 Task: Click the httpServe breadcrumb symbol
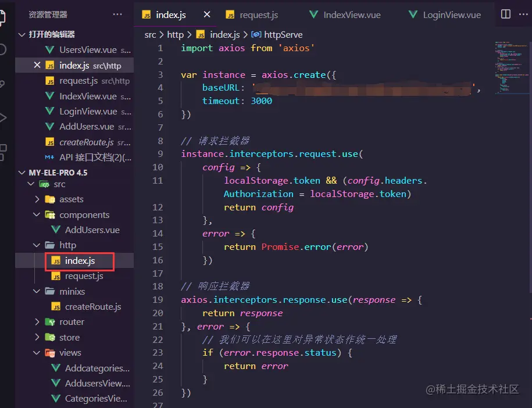pos(283,35)
